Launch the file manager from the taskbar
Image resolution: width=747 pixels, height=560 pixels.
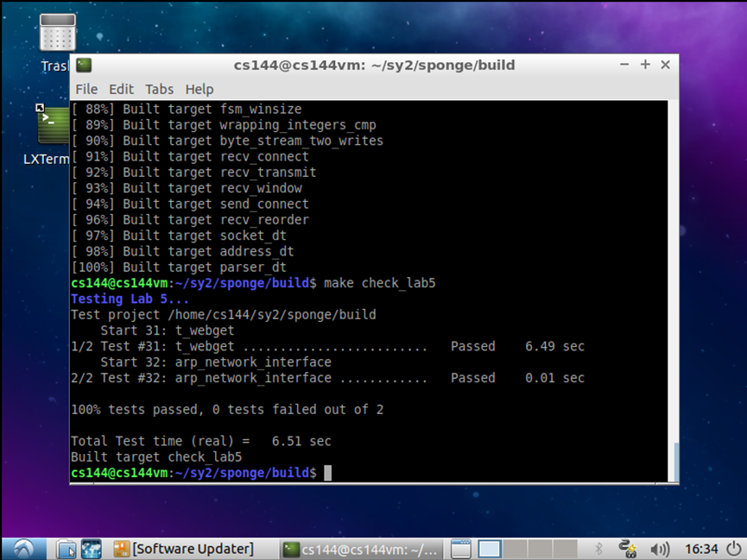click(66, 549)
